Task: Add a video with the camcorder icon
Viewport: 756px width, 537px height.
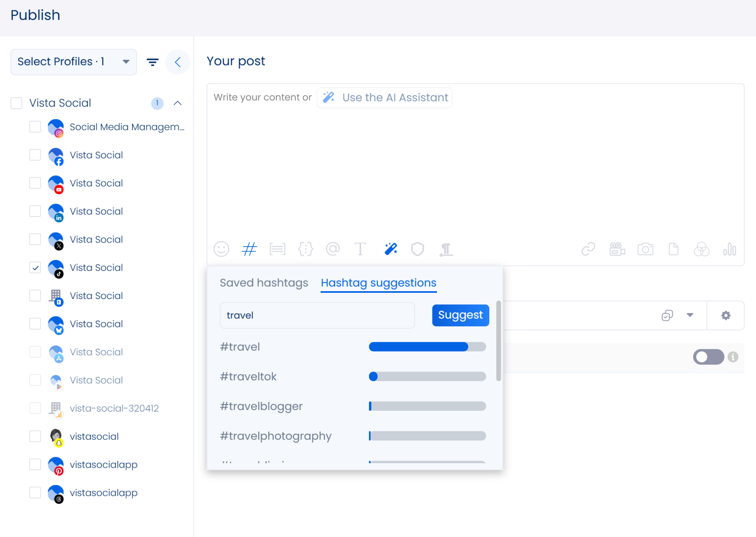Action: coord(617,249)
